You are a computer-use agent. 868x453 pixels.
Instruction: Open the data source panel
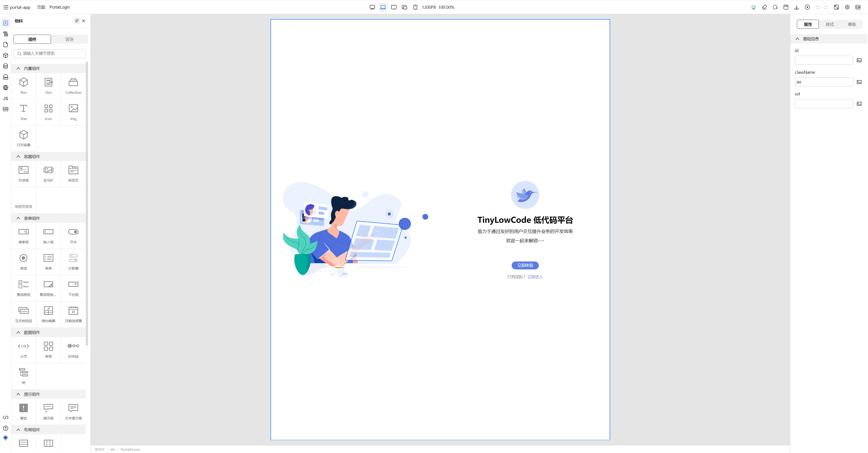click(5, 66)
